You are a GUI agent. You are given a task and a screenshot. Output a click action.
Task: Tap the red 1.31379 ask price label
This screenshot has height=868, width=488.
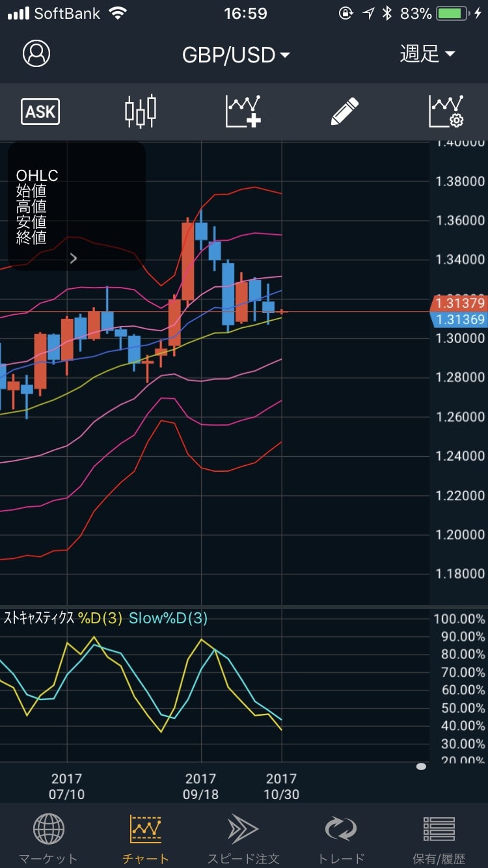[x=459, y=303]
